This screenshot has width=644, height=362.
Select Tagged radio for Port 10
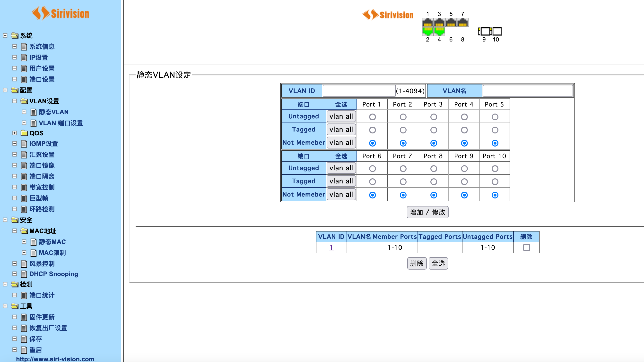coord(495,182)
